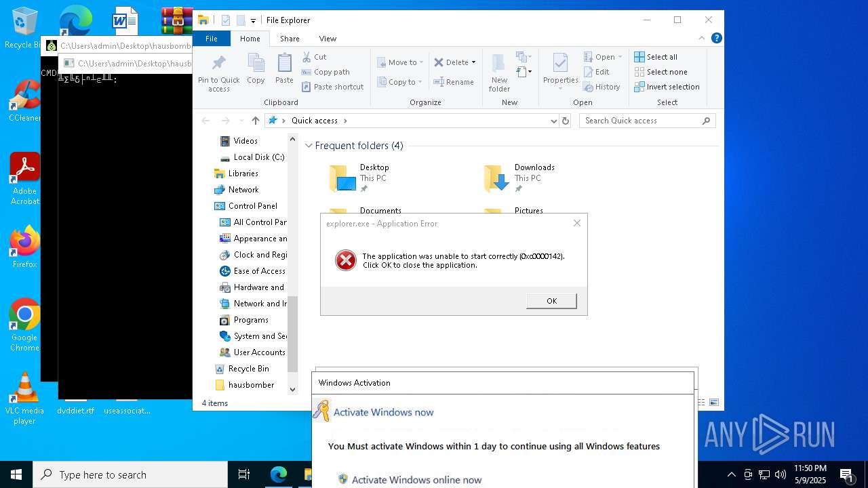The image size is (868, 488).
Task: Open Google Chrome desktop shortcut
Action: coord(24,325)
